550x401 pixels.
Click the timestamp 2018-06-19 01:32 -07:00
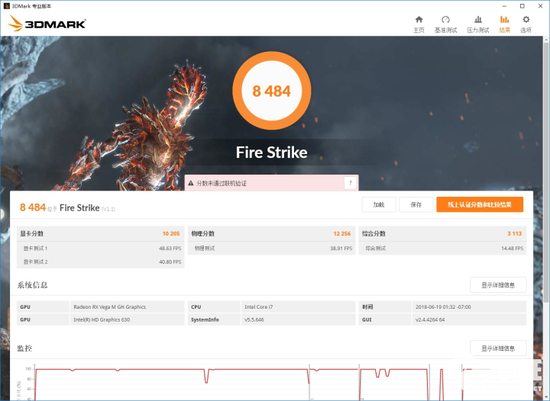443,307
